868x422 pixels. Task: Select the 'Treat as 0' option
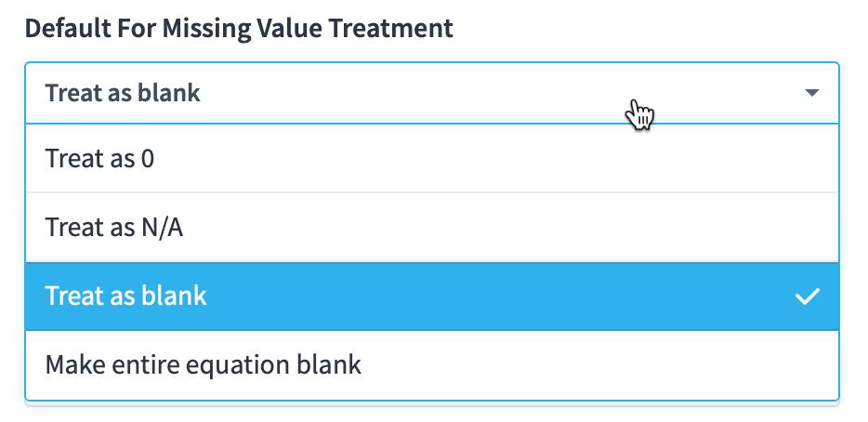tap(432, 158)
